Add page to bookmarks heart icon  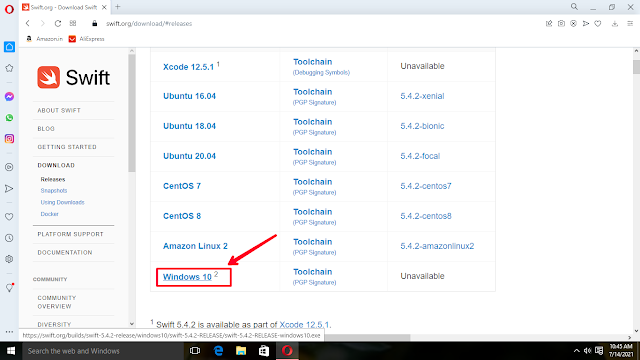[x=598, y=24]
